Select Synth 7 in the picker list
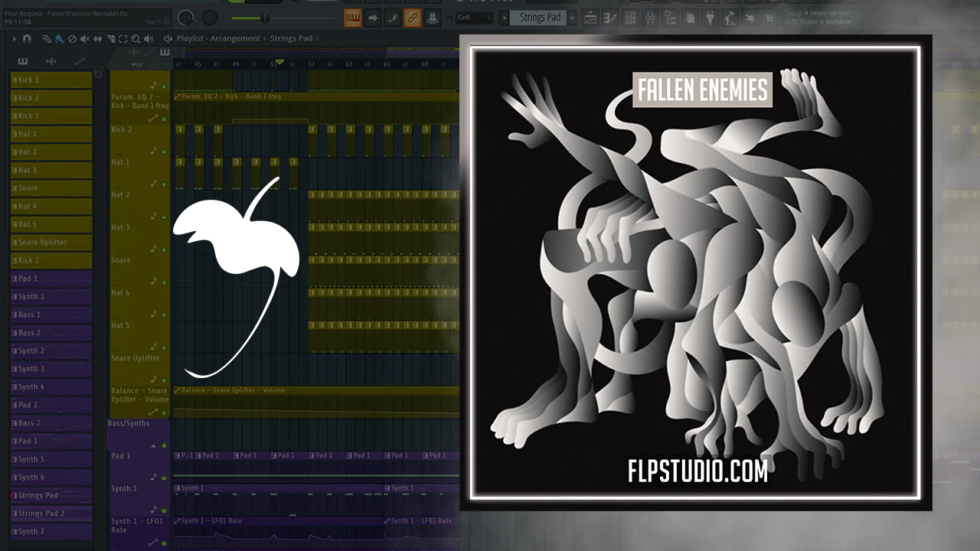This screenshot has width=980, height=551. click(x=51, y=532)
